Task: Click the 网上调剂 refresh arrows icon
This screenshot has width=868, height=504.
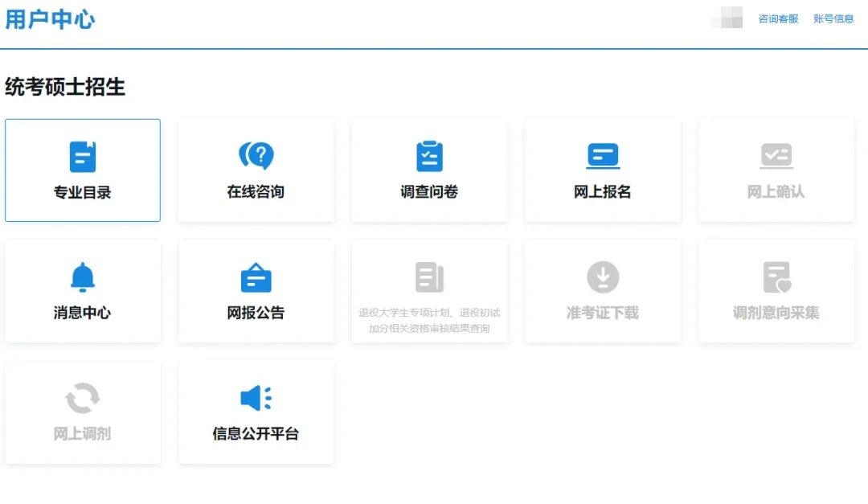Action: tap(82, 398)
